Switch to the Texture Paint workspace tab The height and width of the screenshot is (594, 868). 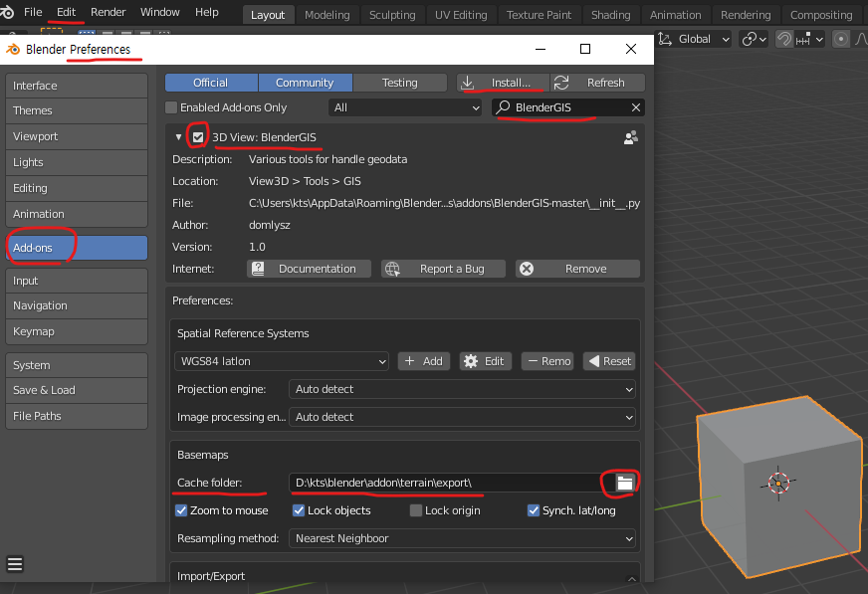tap(539, 15)
